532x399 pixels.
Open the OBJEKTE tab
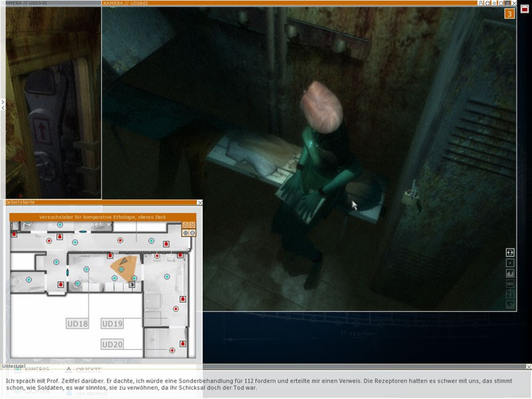pyautogui.click(x=89, y=370)
